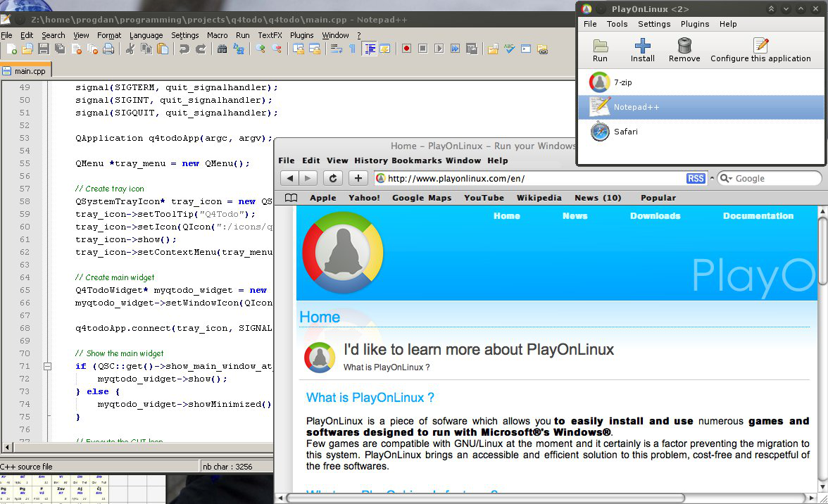Screen dimensions: 828x504
Task: Select the main.cpp document tab
Action: point(25,70)
